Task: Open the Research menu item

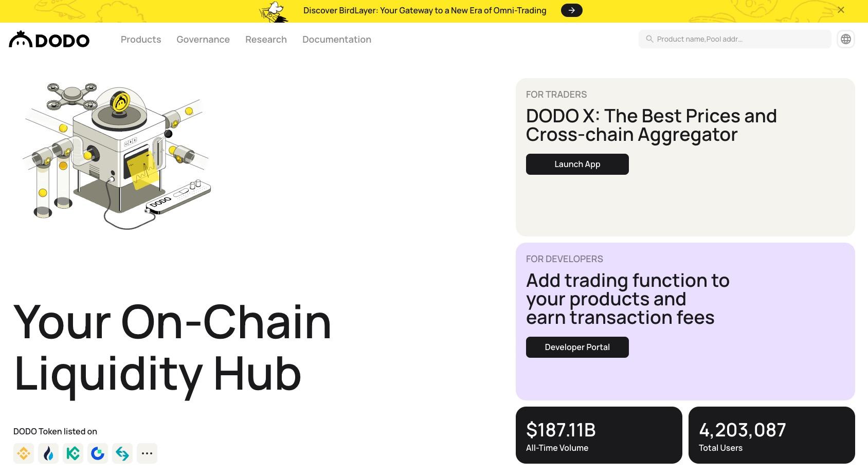Action: tap(266, 40)
